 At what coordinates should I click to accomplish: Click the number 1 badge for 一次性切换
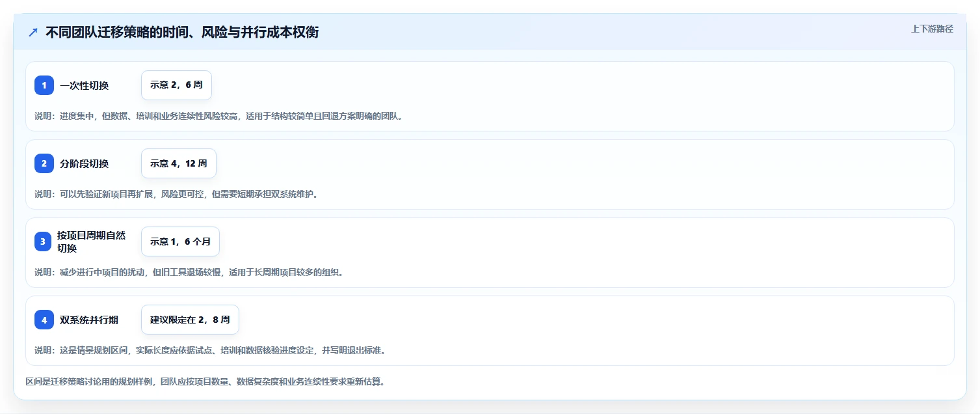tap(44, 85)
